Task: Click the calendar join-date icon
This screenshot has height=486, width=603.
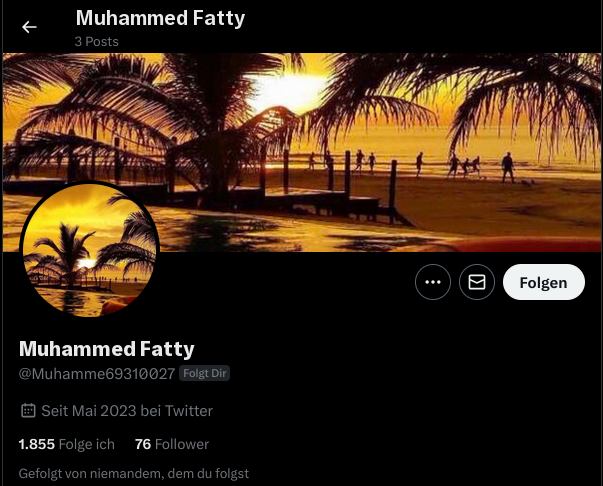Action: pos(28,411)
